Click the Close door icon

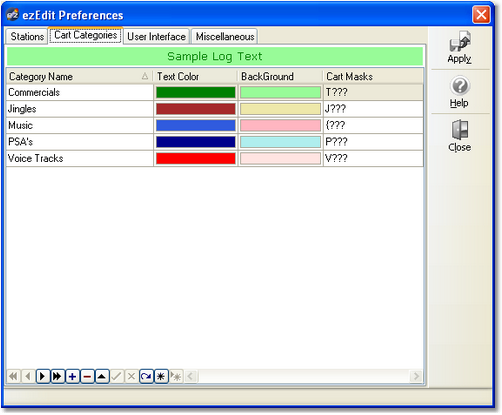(x=460, y=136)
